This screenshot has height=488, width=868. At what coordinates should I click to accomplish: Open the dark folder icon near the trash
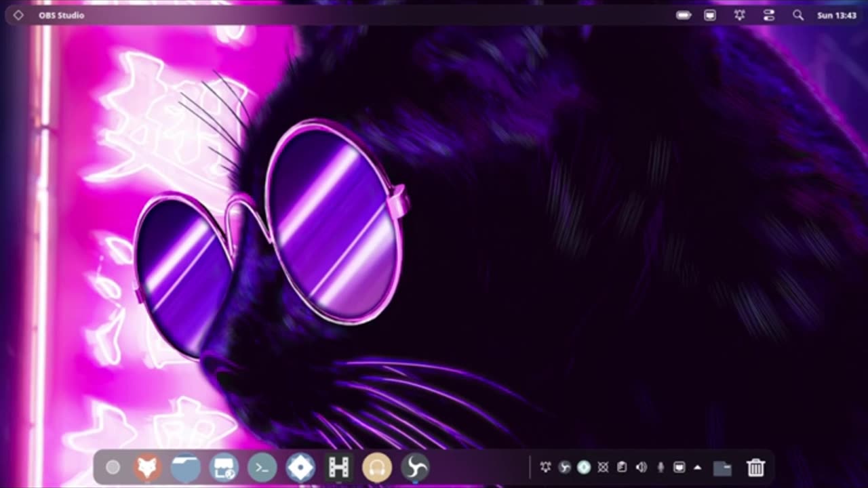click(x=722, y=468)
